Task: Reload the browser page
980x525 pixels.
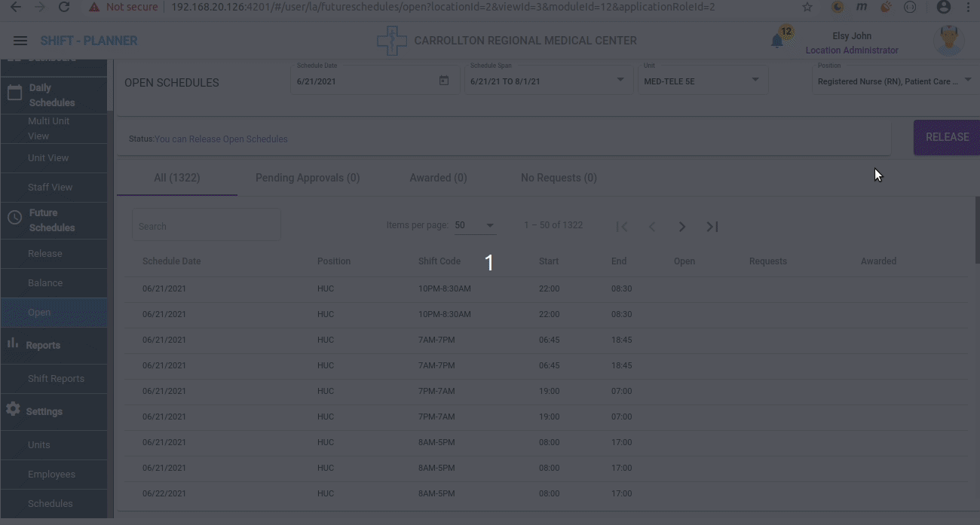Action: point(64,7)
